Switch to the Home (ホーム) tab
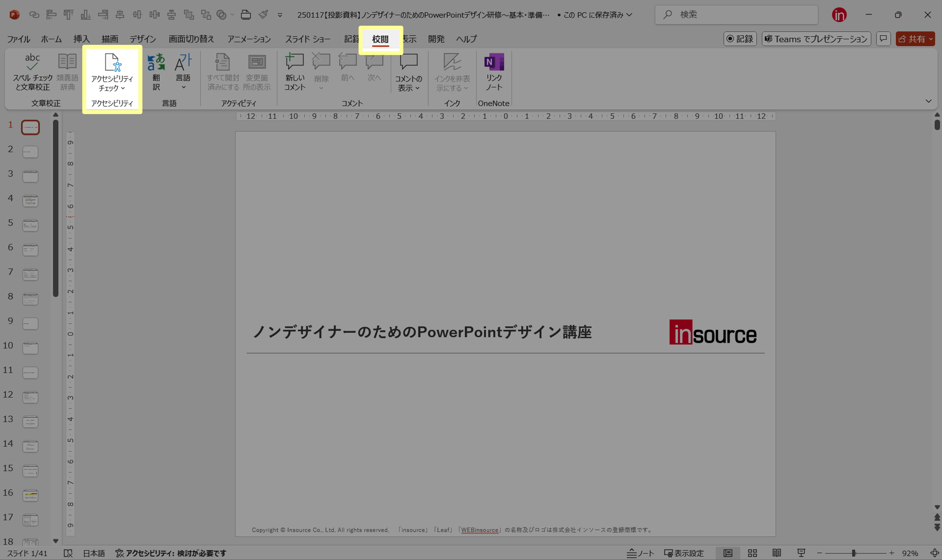The image size is (942, 560). tap(51, 39)
